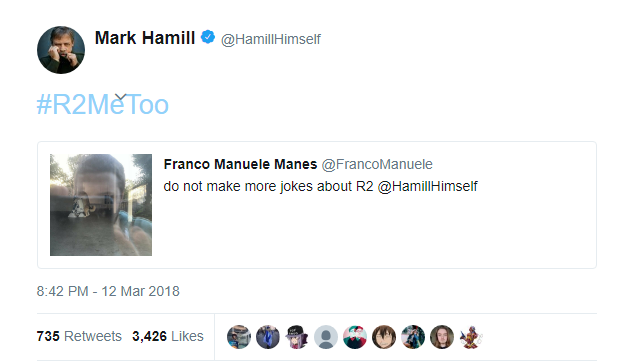This screenshot has width=635, height=364.
Task: Open the brown-haired anime avatar
Action: [384, 337]
